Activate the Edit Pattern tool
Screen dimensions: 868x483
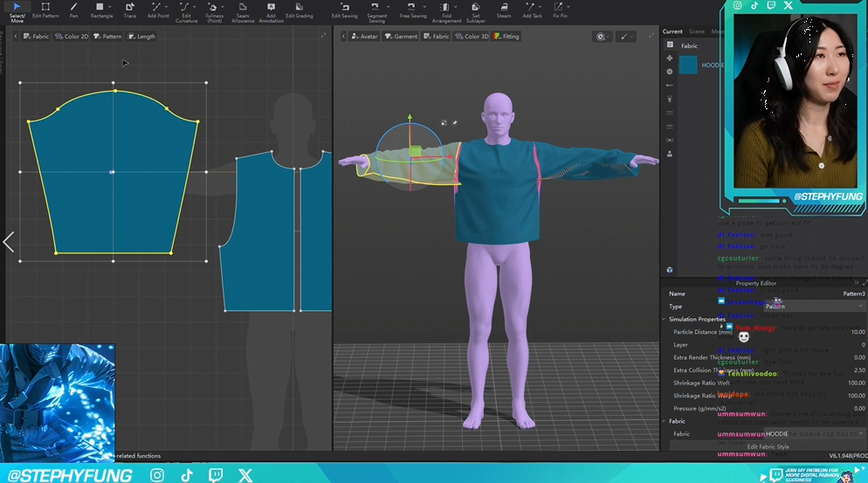[45, 10]
